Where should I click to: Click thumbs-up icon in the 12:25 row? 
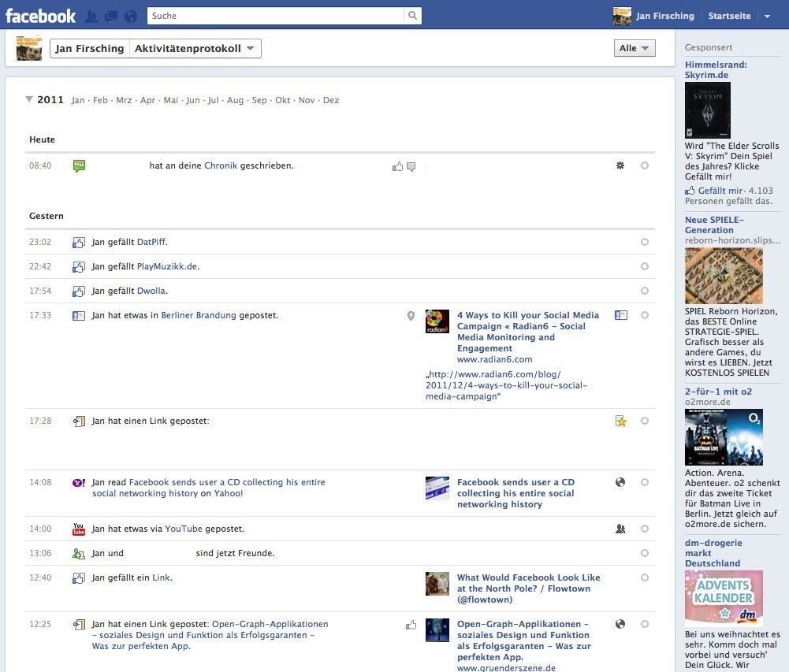(x=411, y=626)
